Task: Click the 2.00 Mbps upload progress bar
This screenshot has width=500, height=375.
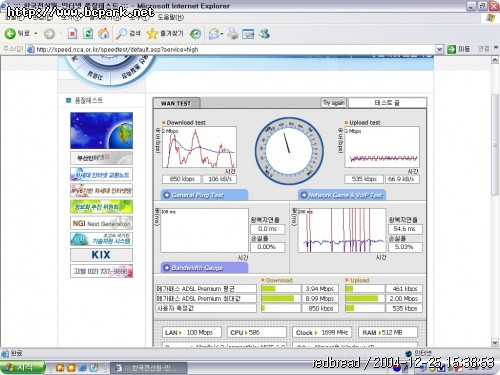Action: coord(365,298)
